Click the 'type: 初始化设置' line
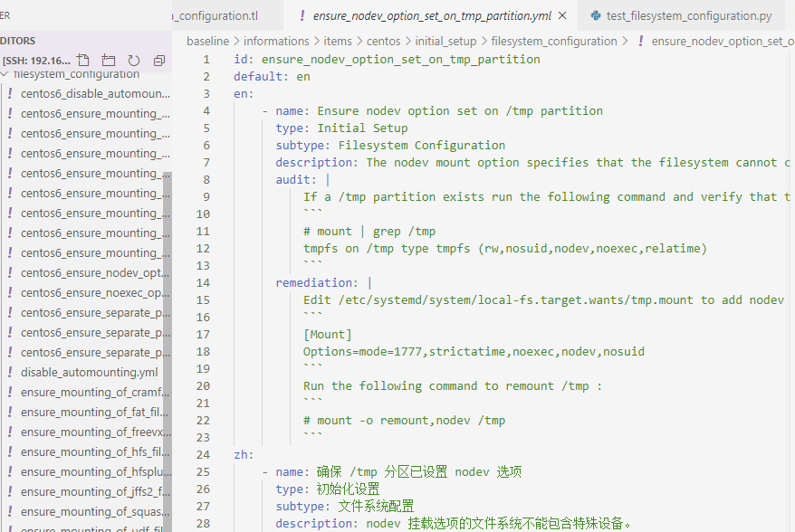This screenshot has width=795, height=532. [x=328, y=489]
